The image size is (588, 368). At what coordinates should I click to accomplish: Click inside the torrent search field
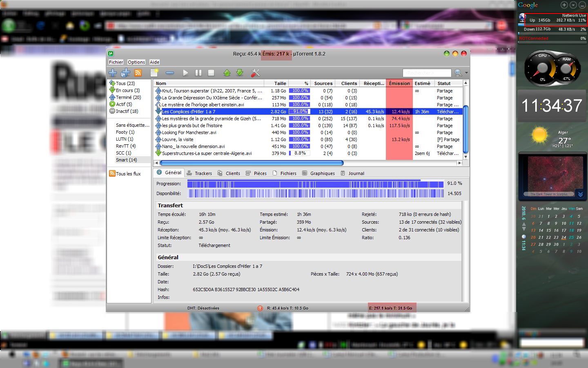pos(427,73)
